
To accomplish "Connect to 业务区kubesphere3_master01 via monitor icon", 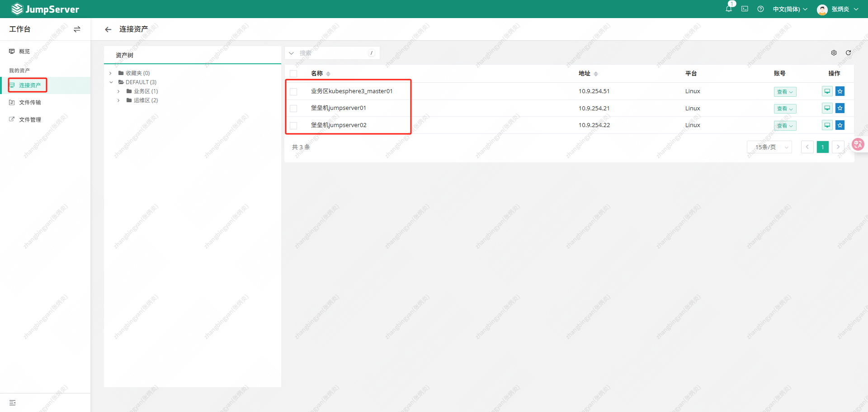I will 827,91.
